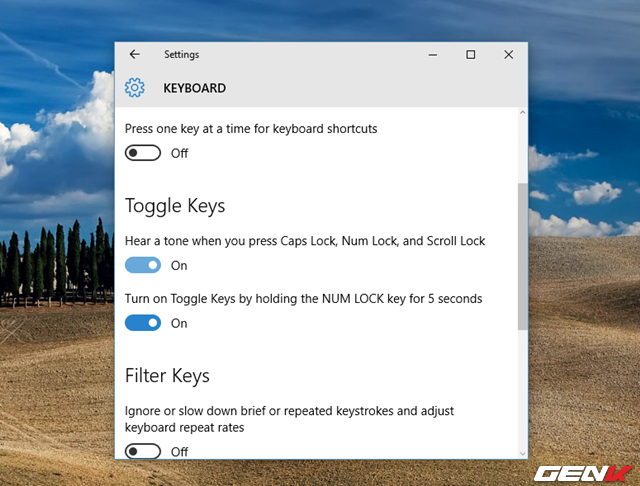Maximize the Settings window
Image resolution: width=640 pixels, height=486 pixels.
471,55
